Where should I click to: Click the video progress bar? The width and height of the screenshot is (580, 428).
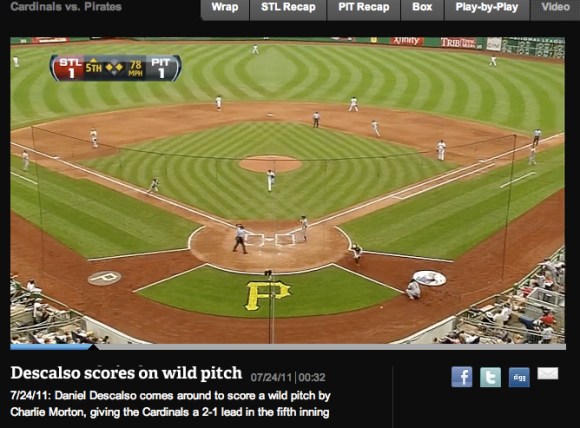288,347
